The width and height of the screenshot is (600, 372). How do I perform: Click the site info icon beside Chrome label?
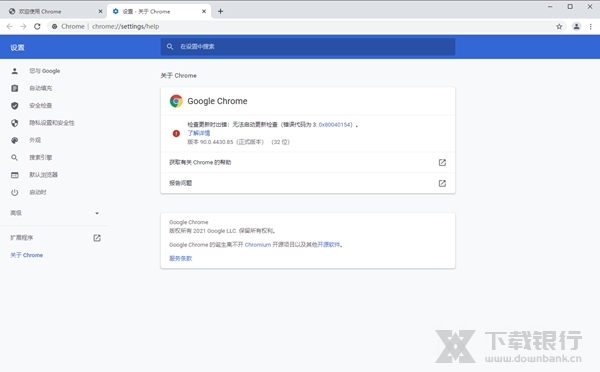pos(55,26)
